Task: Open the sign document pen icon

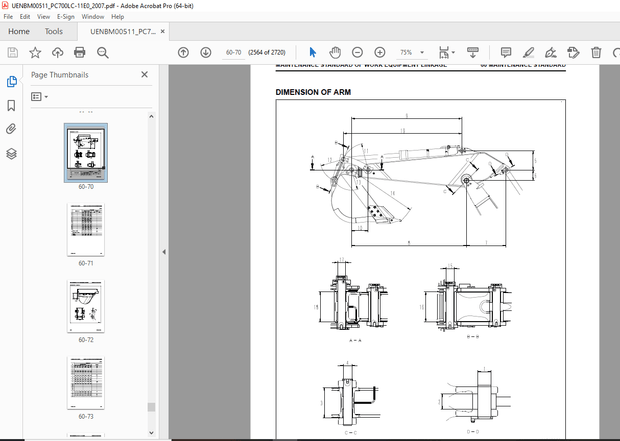Action: coord(550,53)
